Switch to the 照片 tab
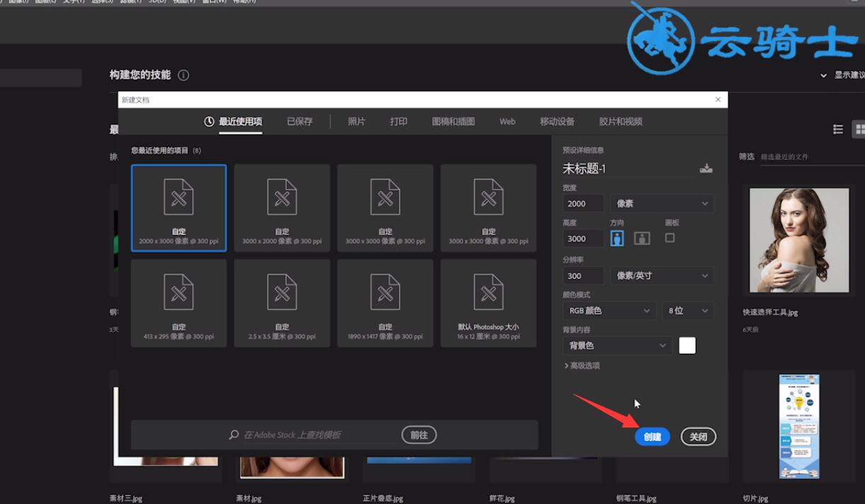 [356, 122]
